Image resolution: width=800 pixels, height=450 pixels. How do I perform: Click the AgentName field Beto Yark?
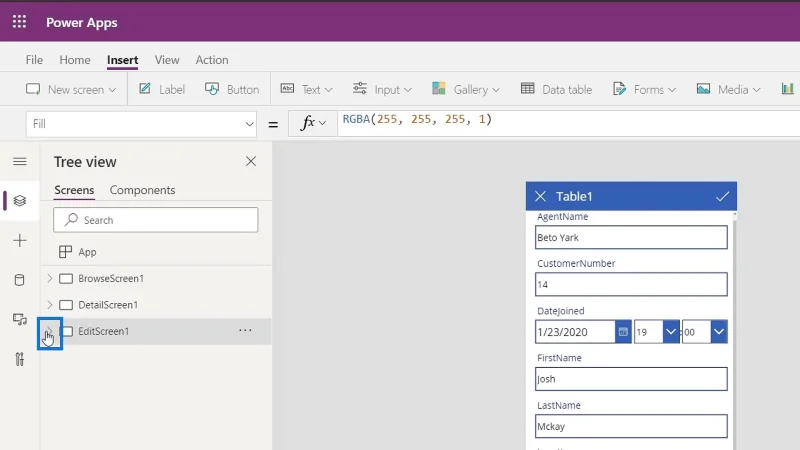point(631,237)
